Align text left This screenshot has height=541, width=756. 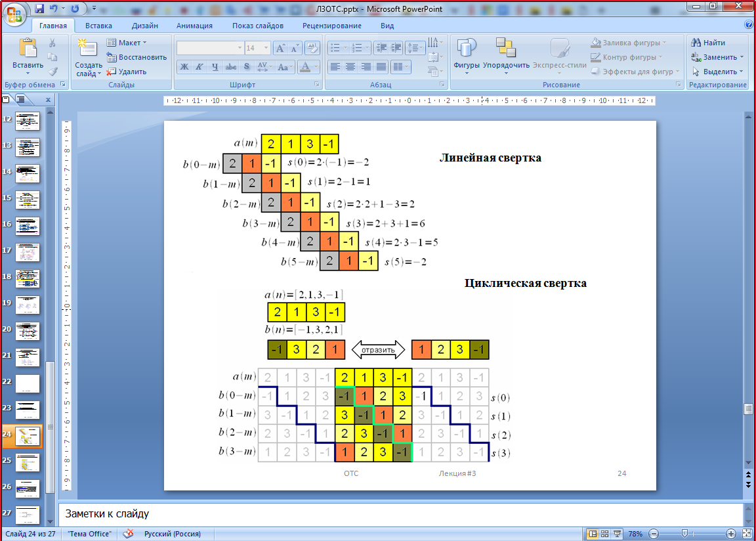pos(335,67)
